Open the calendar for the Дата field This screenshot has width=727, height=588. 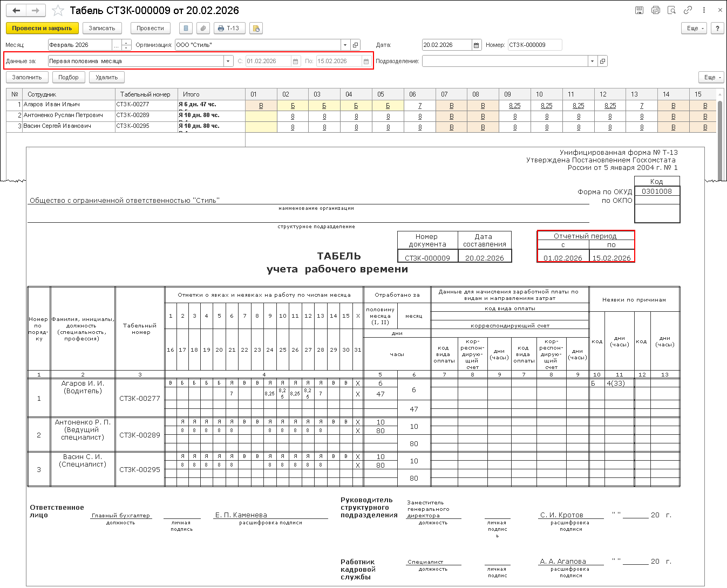click(476, 45)
